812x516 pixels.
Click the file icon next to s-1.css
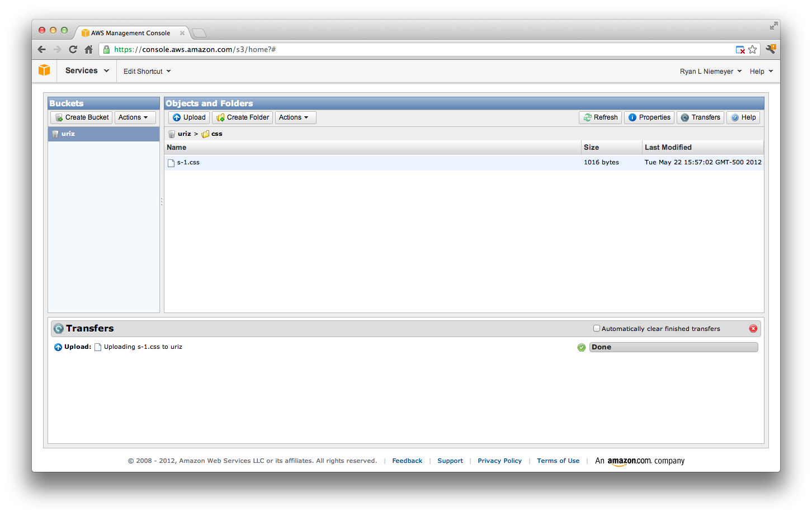click(x=171, y=162)
